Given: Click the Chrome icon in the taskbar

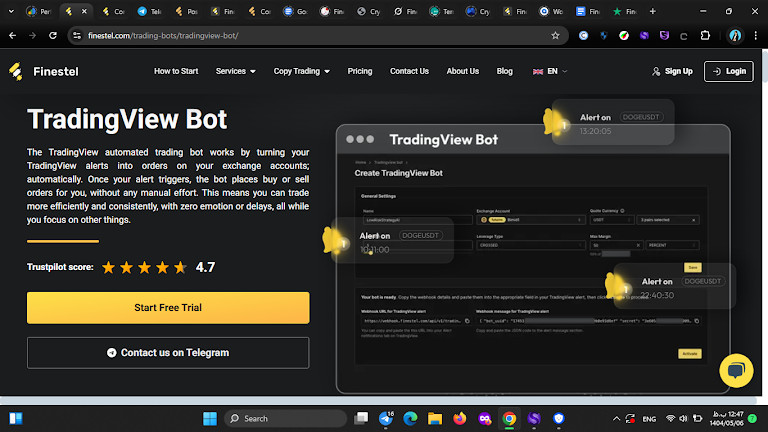Looking at the screenshot, I should (509, 418).
